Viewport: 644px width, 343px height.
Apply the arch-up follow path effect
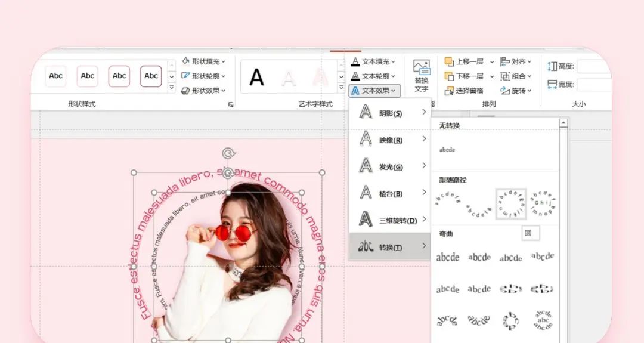(x=447, y=199)
